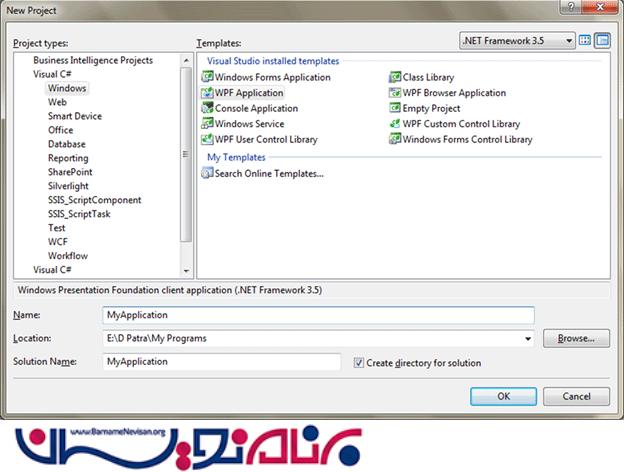624x472 pixels.
Task: Click the Location path text box
Action: (312, 339)
